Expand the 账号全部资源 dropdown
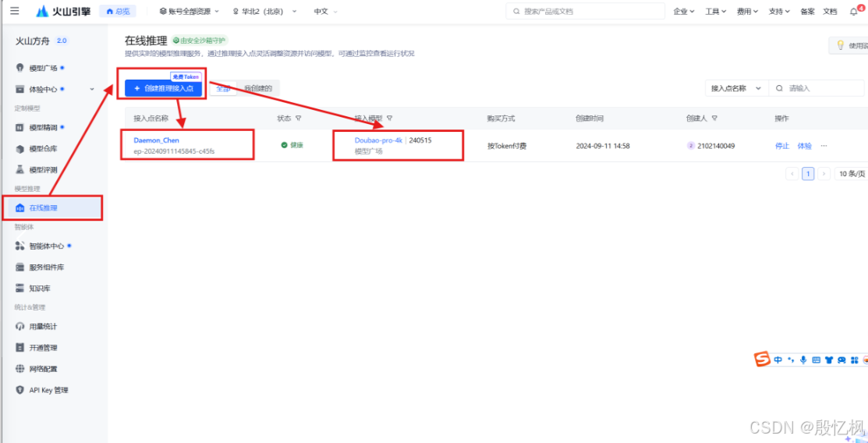This screenshot has height=443, width=868. (189, 11)
